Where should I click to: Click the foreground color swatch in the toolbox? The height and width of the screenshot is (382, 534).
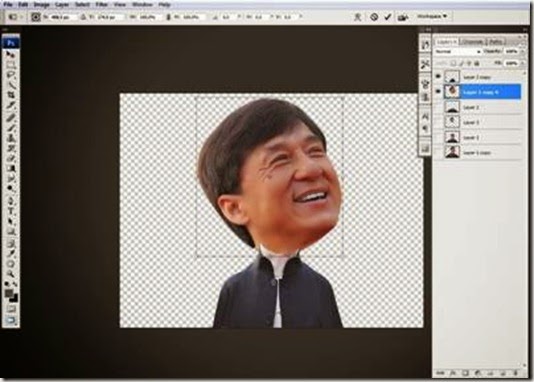click(x=9, y=293)
